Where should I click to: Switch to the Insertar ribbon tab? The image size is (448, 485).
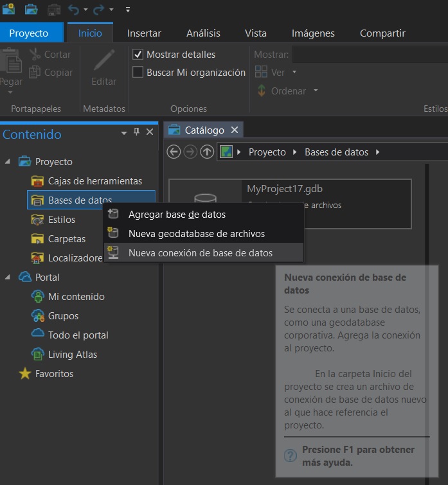click(x=144, y=33)
